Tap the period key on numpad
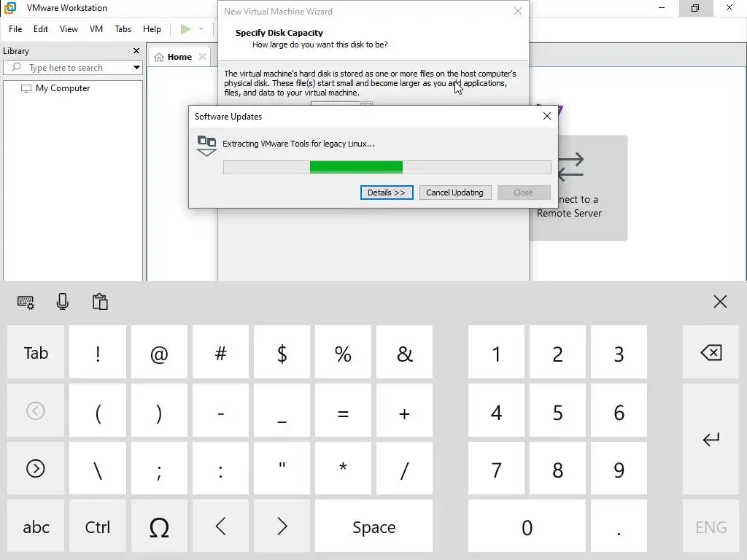Image resolution: width=747 pixels, height=560 pixels. point(619,526)
